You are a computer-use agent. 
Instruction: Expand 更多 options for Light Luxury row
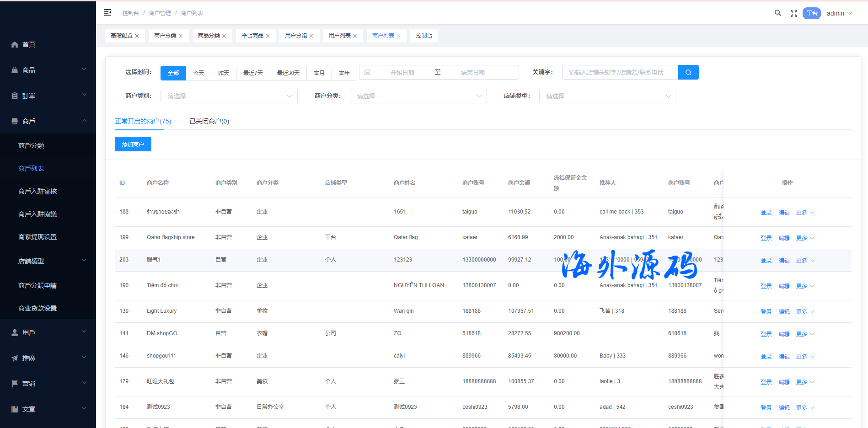click(x=804, y=312)
